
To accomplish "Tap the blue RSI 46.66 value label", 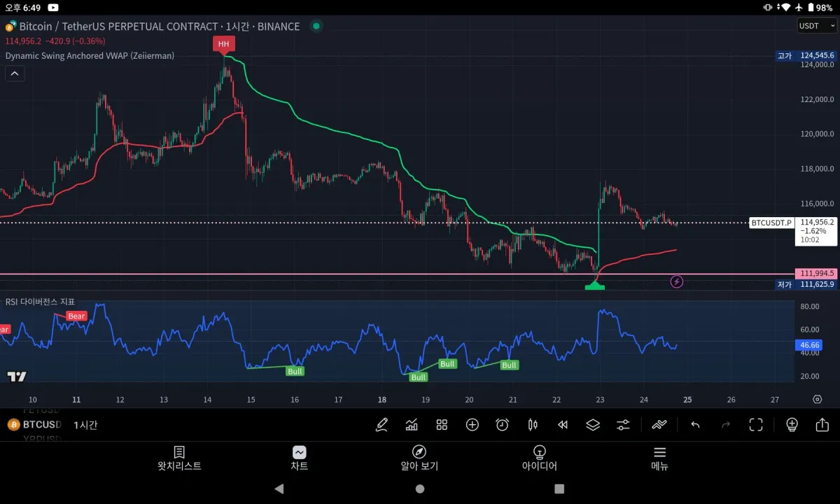I will [x=808, y=345].
